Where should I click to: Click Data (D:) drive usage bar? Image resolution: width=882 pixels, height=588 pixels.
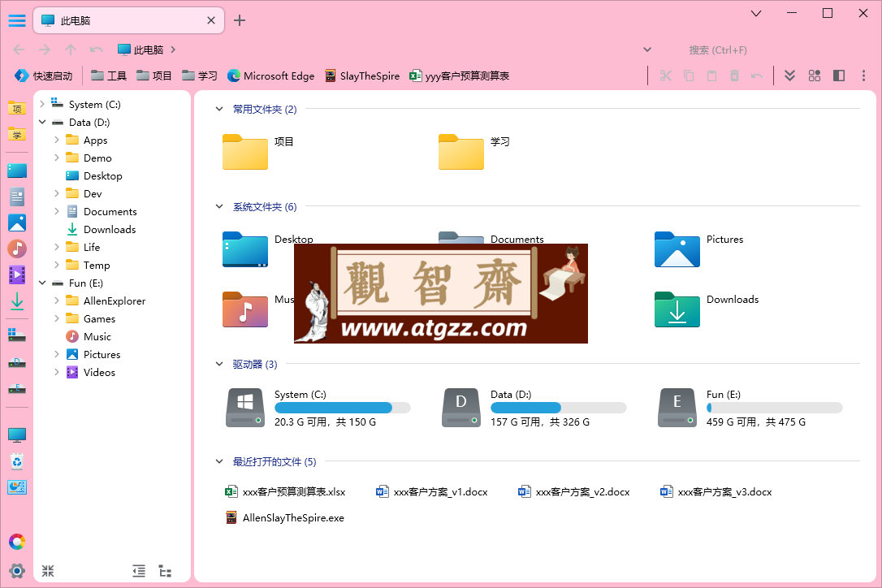pyautogui.click(x=559, y=408)
